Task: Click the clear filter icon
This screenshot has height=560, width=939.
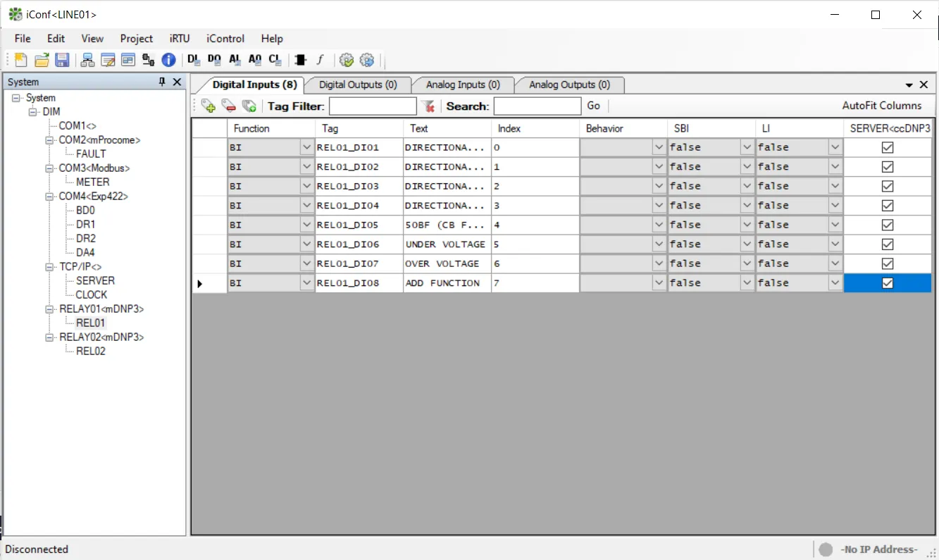Action: click(428, 106)
